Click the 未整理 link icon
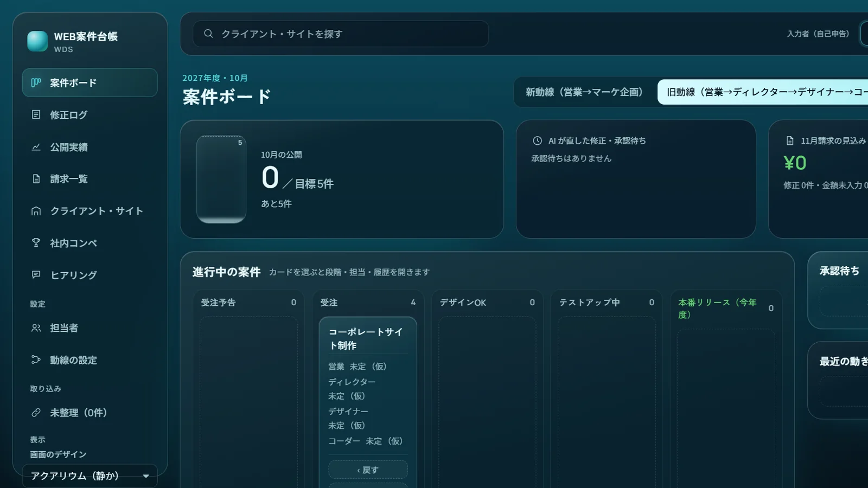Viewport: 868px width, 488px height. 36,413
